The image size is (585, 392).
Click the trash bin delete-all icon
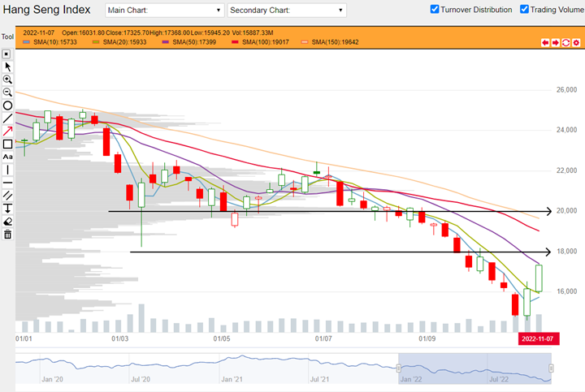click(7, 235)
